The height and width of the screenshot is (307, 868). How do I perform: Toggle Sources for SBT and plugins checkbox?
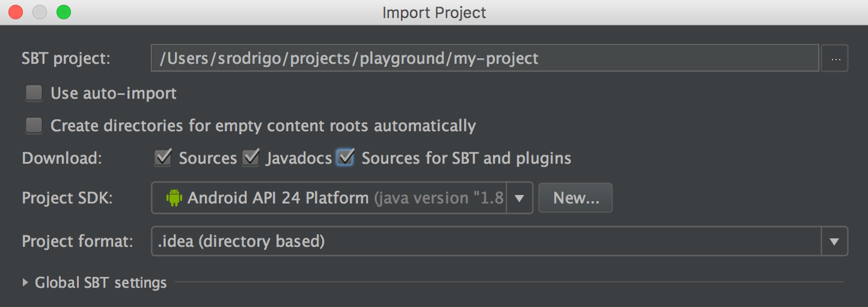345,158
